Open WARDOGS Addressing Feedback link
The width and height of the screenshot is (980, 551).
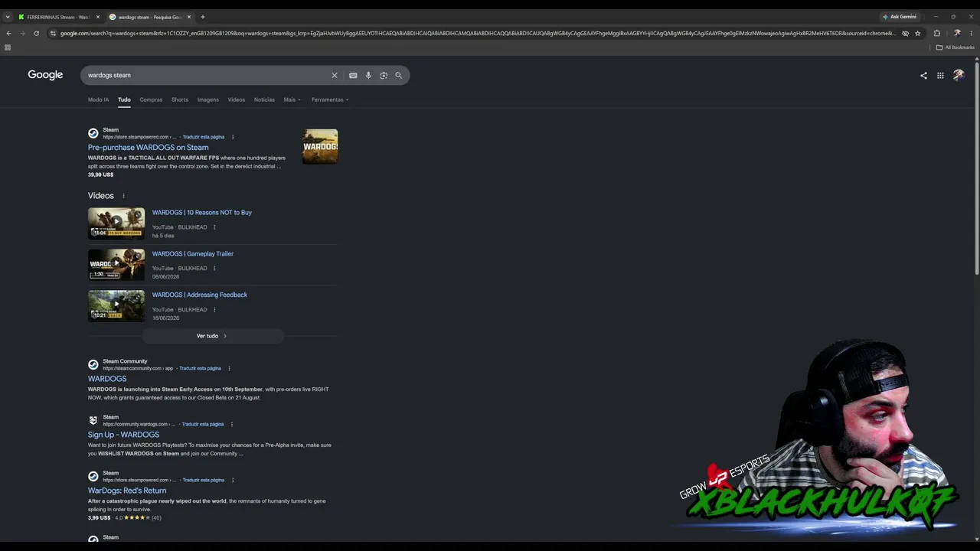point(200,295)
